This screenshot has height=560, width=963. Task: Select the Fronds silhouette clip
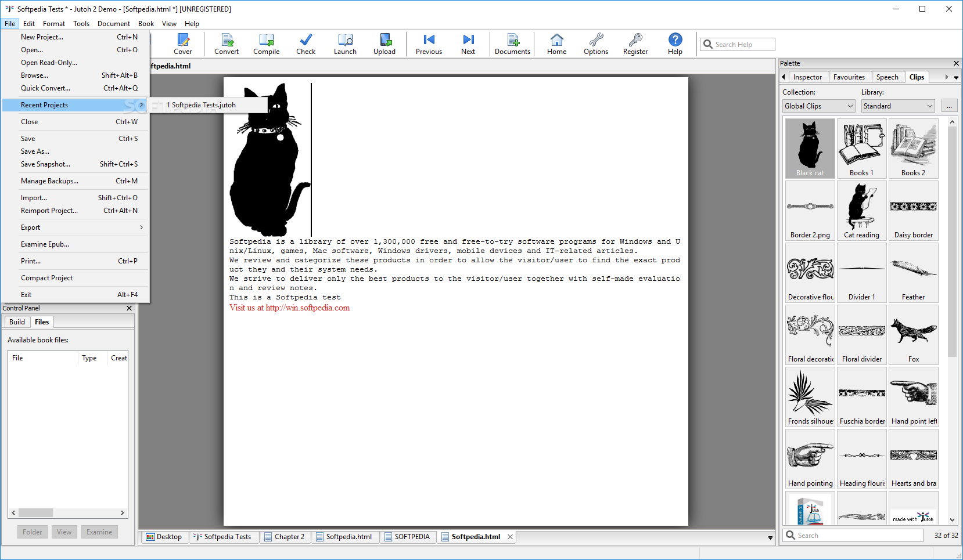point(810,396)
